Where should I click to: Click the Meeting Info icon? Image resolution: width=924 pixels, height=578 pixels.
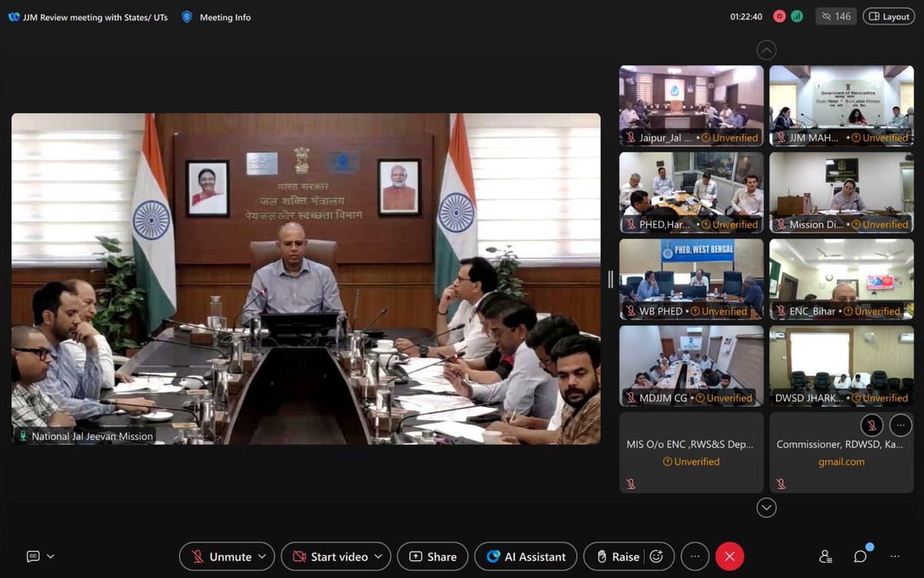pyautogui.click(x=185, y=16)
